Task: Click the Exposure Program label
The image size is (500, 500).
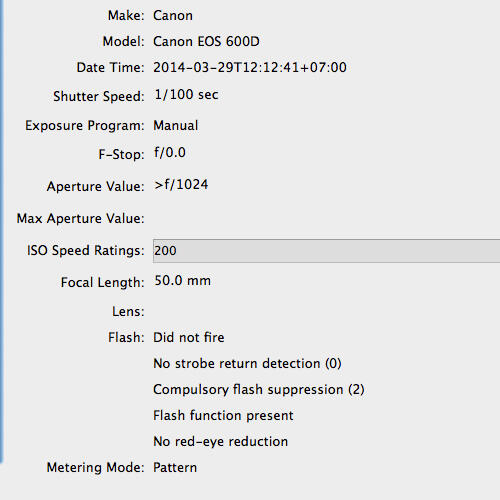Action: tap(85, 126)
